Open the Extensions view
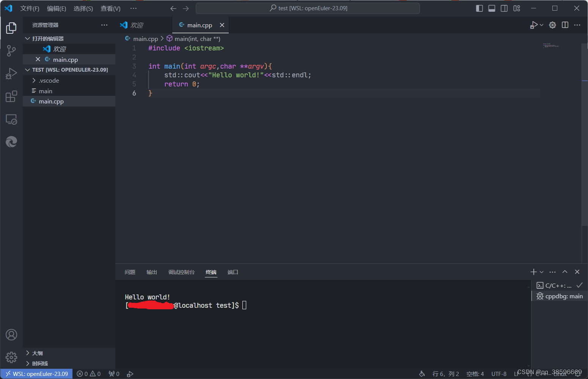This screenshot has width=588, height=379. click(x=11, y=96)
